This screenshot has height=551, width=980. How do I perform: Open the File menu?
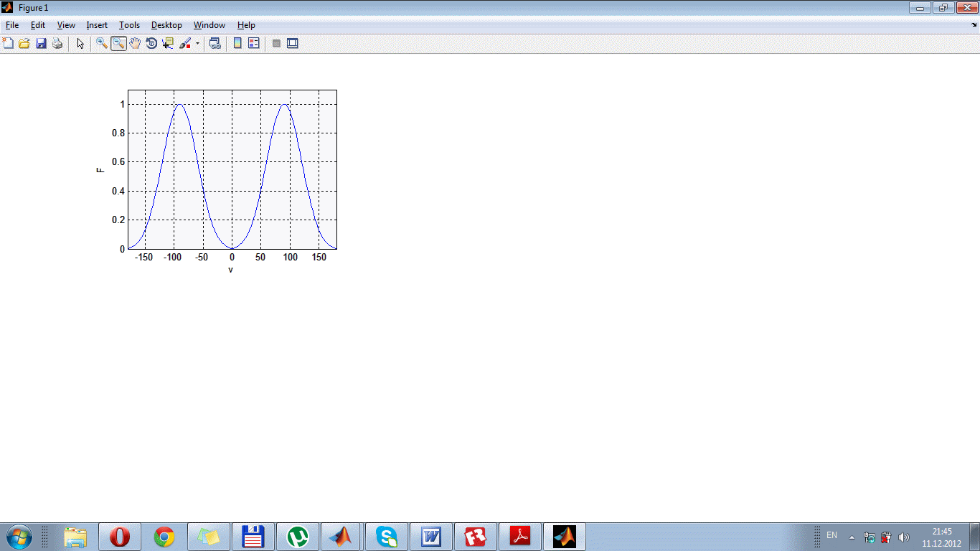pyautogui.click(x=12, y=25)
